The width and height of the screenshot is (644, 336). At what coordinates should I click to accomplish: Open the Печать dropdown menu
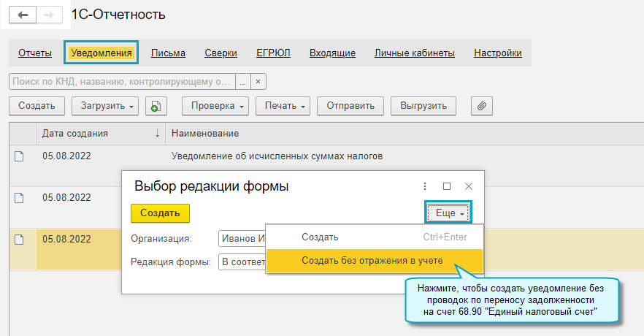[284, 106]
